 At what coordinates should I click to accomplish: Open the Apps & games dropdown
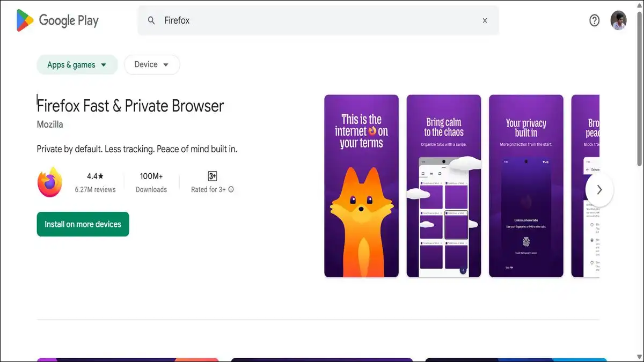coord(77,65)
